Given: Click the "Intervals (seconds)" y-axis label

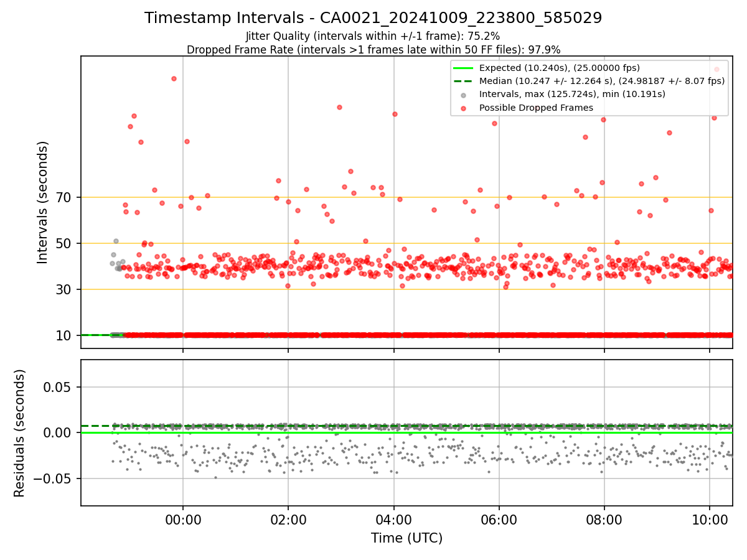Looking at the screenshot, I should [x=43, y=202].
